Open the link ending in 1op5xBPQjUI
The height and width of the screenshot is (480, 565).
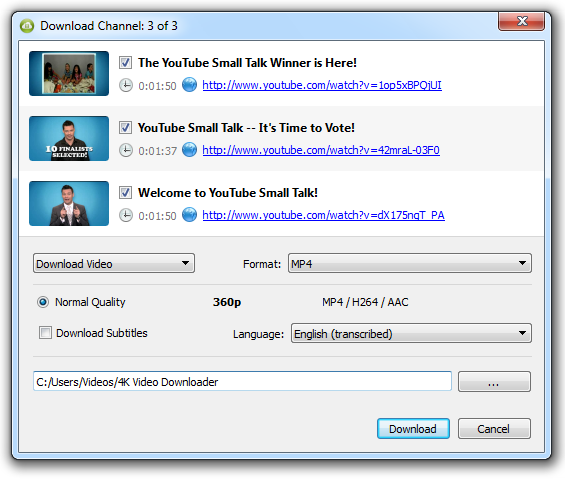(322, 85)
